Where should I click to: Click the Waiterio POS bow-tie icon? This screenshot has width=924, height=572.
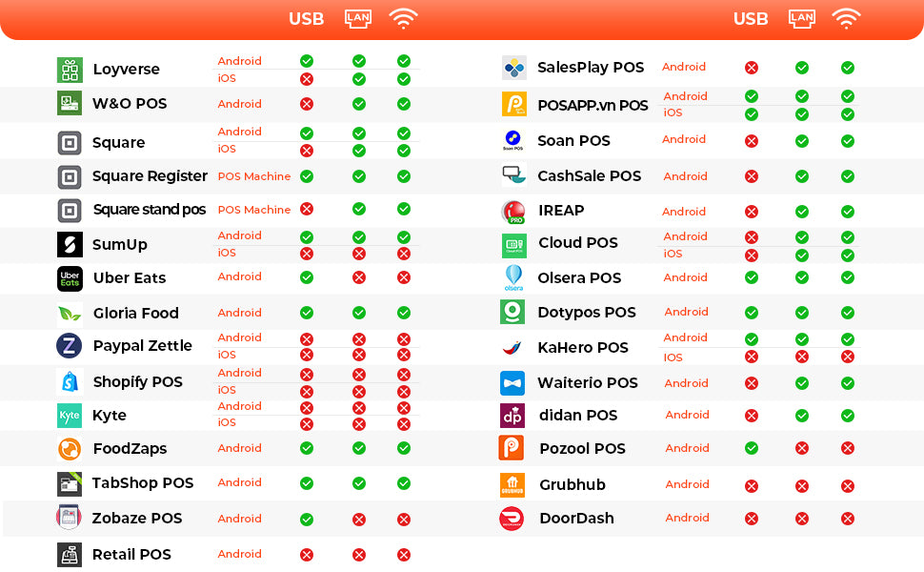coord(512,383)
